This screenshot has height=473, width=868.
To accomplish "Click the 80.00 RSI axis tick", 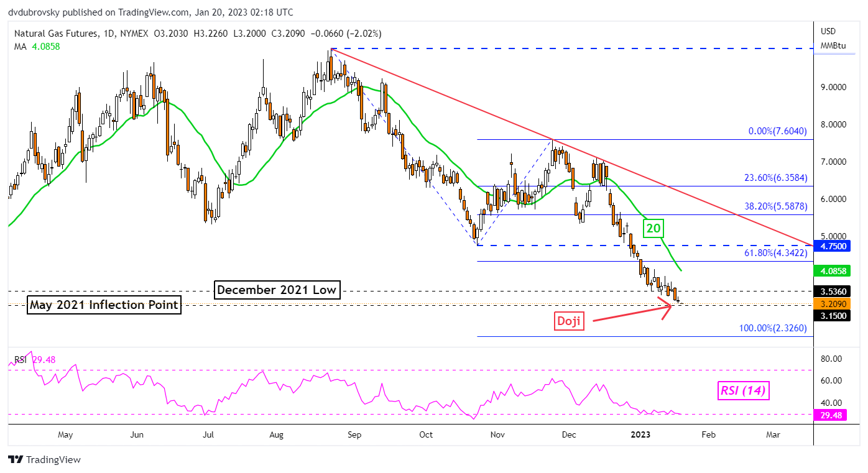I will pos(831,359).
